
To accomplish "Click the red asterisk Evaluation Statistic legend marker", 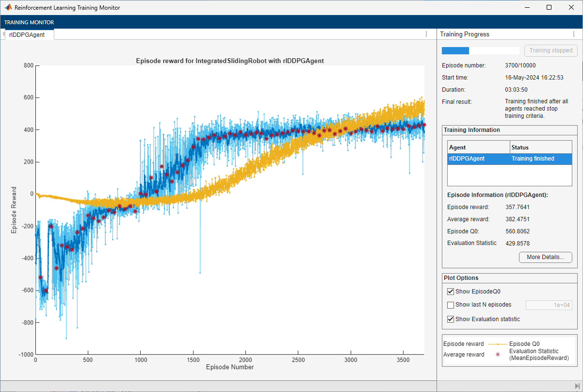I will coord(498,355).
